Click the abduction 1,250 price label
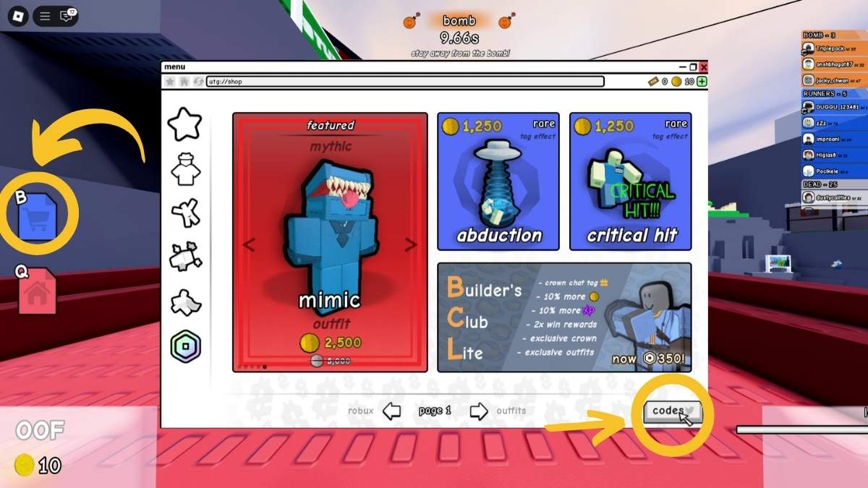 point(472,127)
